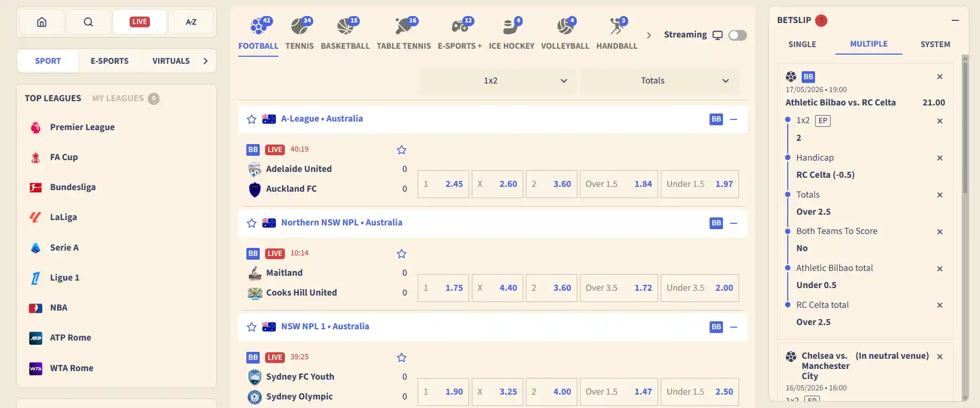Open the LaLiga league

coord(63,217)
